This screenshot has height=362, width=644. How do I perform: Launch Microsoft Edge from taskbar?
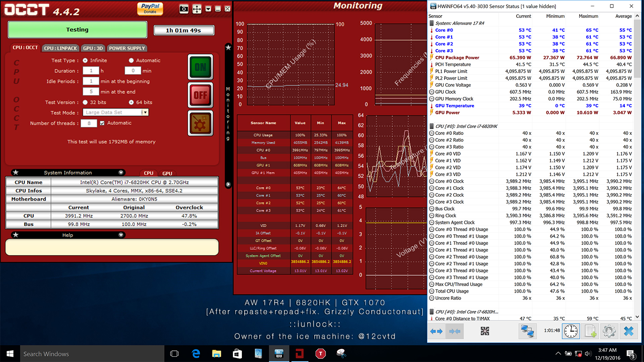click(x=196, y=354)
